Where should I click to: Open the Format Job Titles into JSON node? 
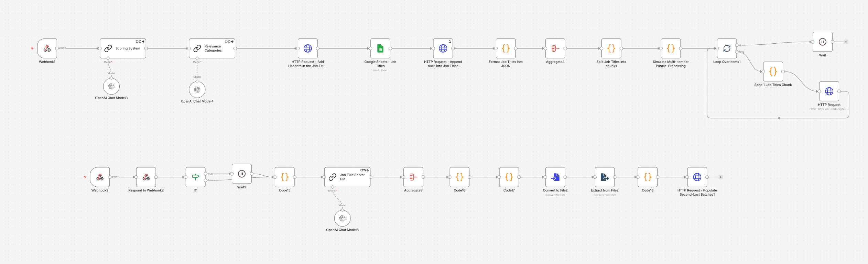[x=506, y=48]
